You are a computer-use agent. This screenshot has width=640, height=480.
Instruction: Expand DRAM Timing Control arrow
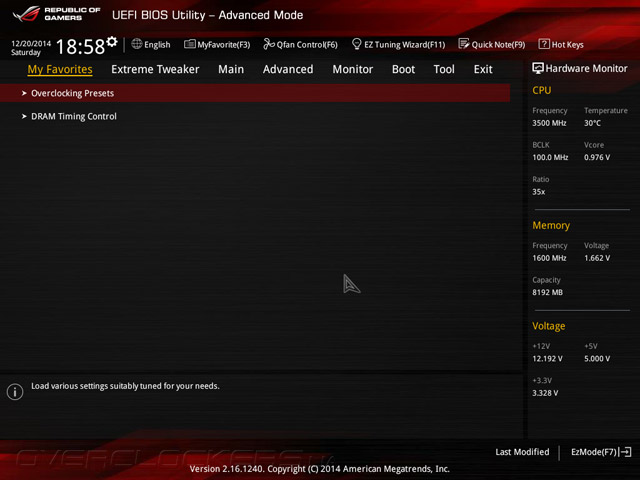(24, 116)
